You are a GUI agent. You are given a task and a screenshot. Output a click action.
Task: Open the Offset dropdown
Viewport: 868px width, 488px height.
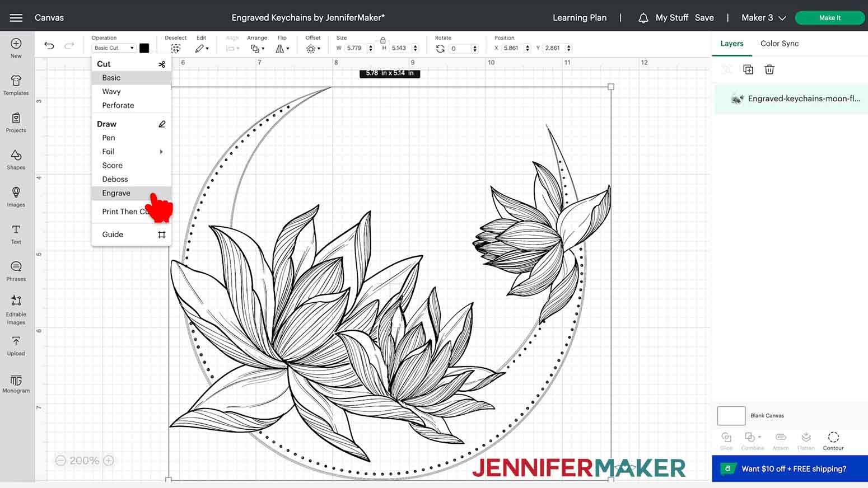coord(314,49)
